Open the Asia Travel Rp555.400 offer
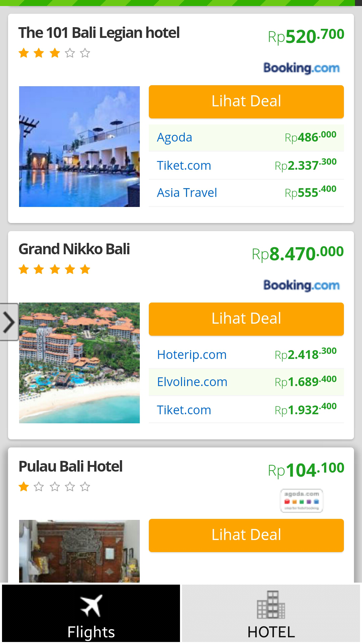This screenshot has height=644, width=362. (x=246, y=193)
